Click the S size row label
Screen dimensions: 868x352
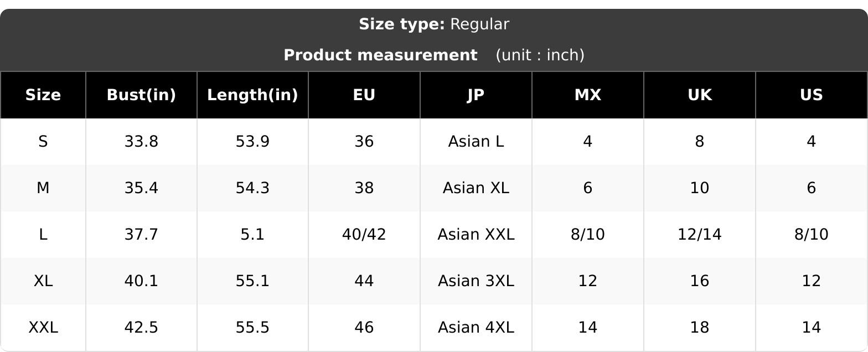43,142
